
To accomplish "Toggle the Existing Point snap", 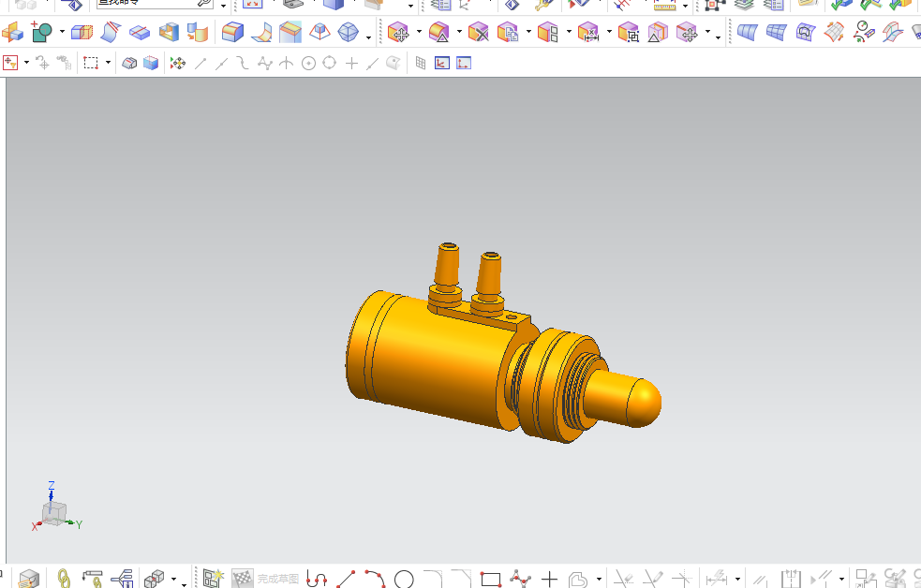I will (351, 63).
